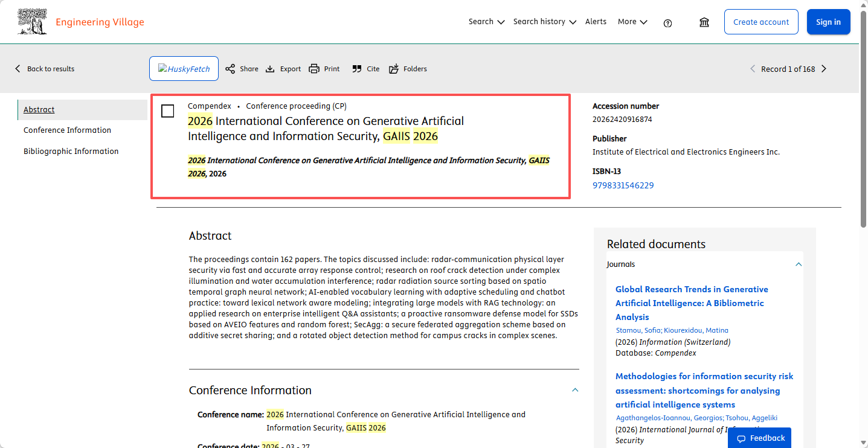The width and height of the screenshot is (868, 448).
Task: Click the Folders icon
Action: [x=394, y=69]
